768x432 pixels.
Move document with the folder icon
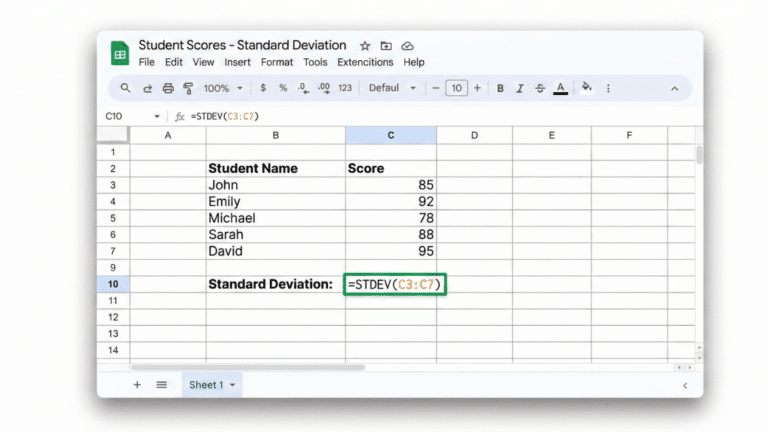point(386,46)
